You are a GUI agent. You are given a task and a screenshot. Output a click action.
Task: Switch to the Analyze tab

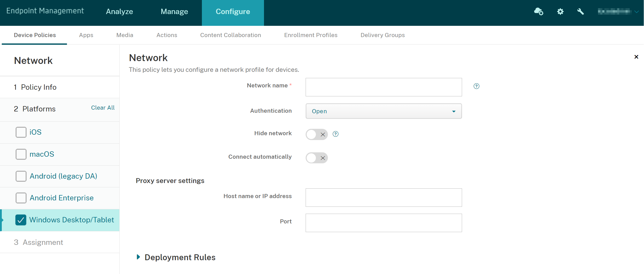pyautogui.click(x=119, y=12)
